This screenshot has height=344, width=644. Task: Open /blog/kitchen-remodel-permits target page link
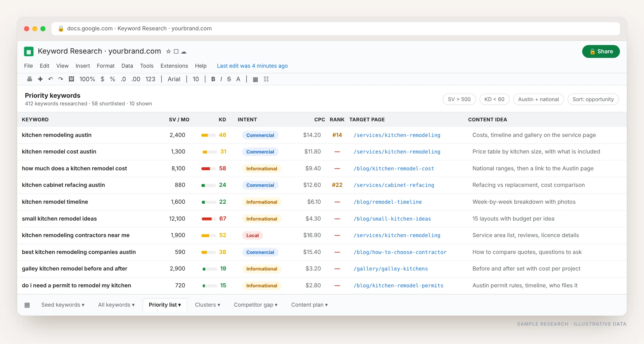(398, 285)
